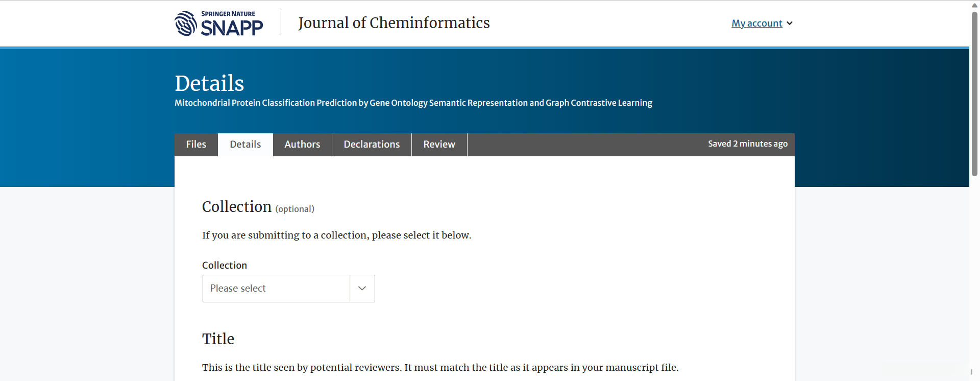This screenshot has width=980, height=381.
Task: Select the Details tab
Action: 245,145
